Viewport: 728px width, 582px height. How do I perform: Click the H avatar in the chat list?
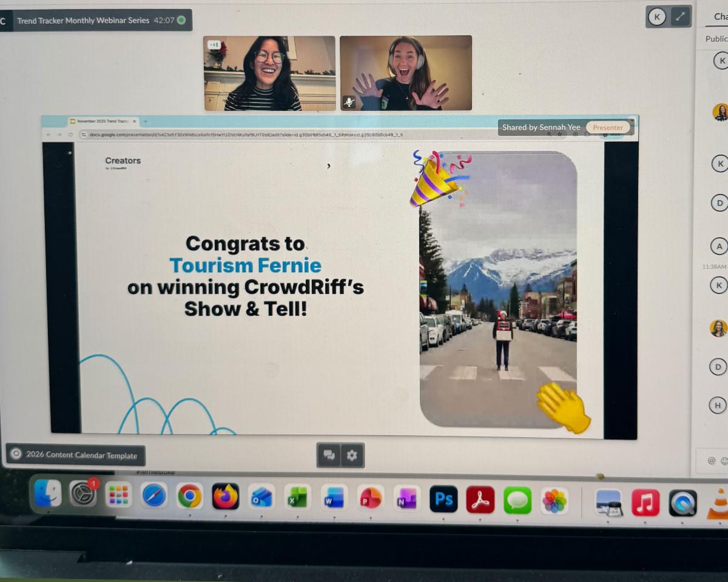718,405
